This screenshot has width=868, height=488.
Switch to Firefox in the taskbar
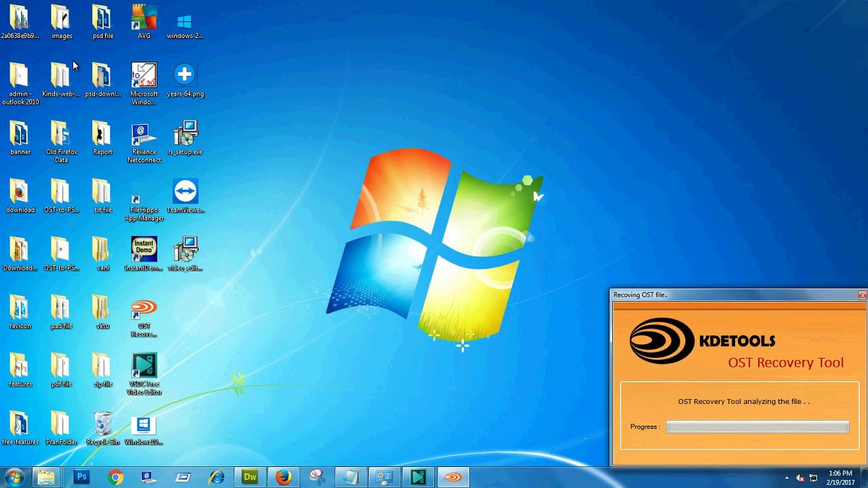283,477
